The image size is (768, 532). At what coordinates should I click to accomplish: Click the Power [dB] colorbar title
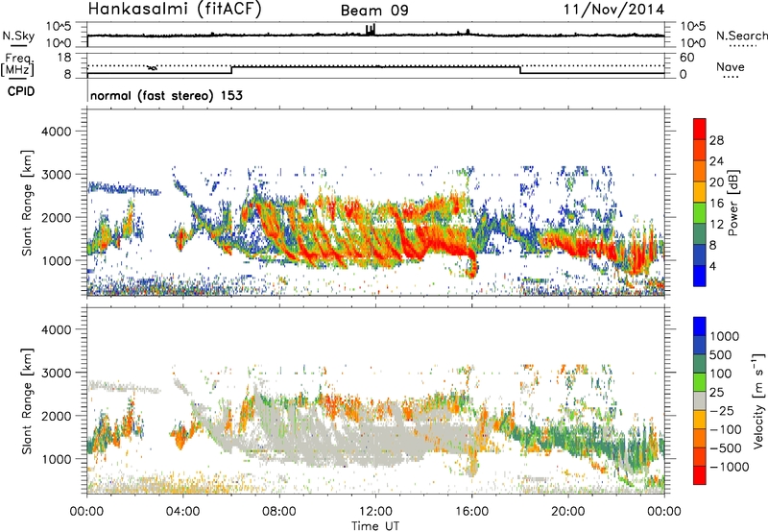pyautogui.click(x=732, y=203)
